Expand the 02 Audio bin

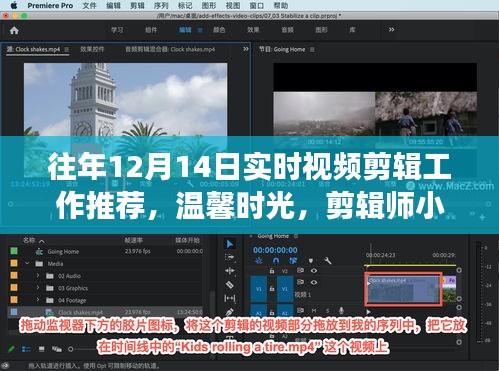pyautogui.click(x=38, y=276)
